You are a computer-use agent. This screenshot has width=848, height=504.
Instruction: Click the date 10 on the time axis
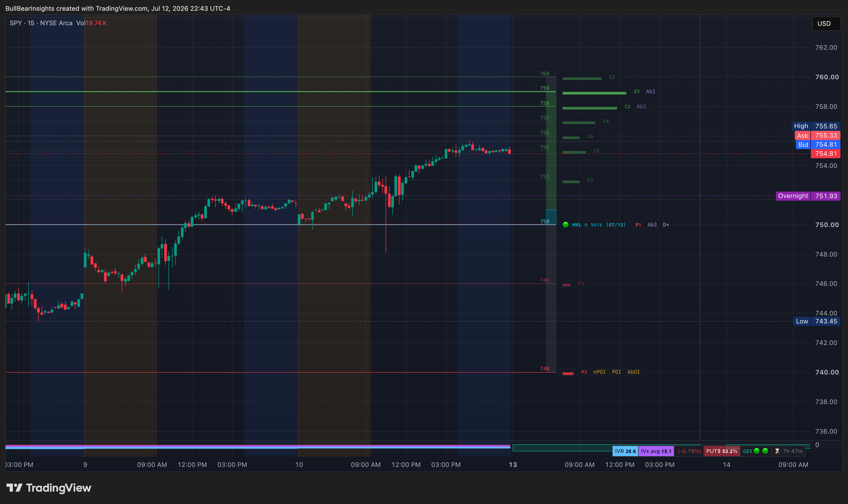(299, 465)
